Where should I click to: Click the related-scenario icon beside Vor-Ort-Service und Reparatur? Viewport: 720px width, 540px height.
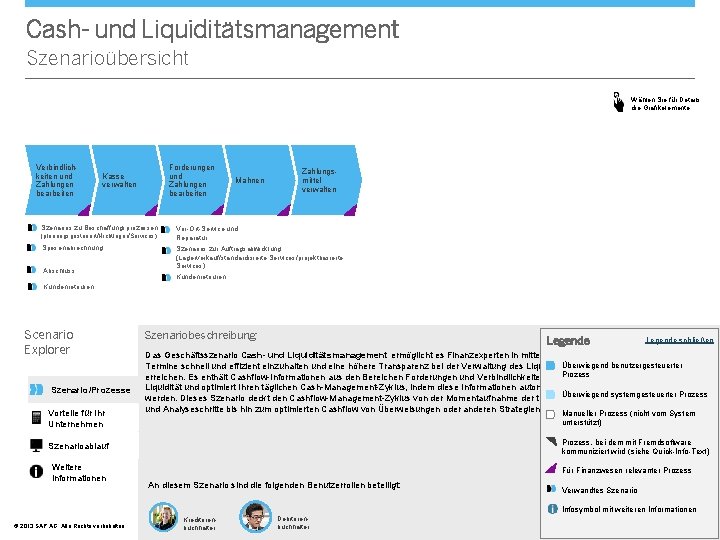(x=166, y=229)
